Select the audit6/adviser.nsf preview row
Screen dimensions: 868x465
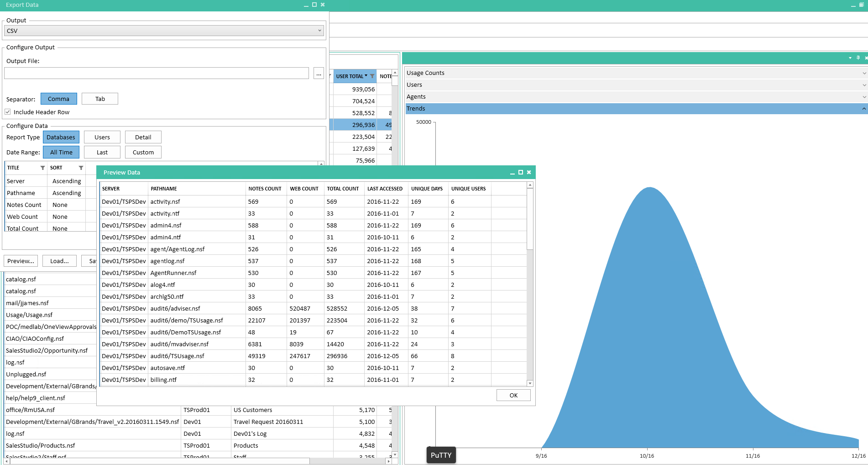tap(313, 308)
